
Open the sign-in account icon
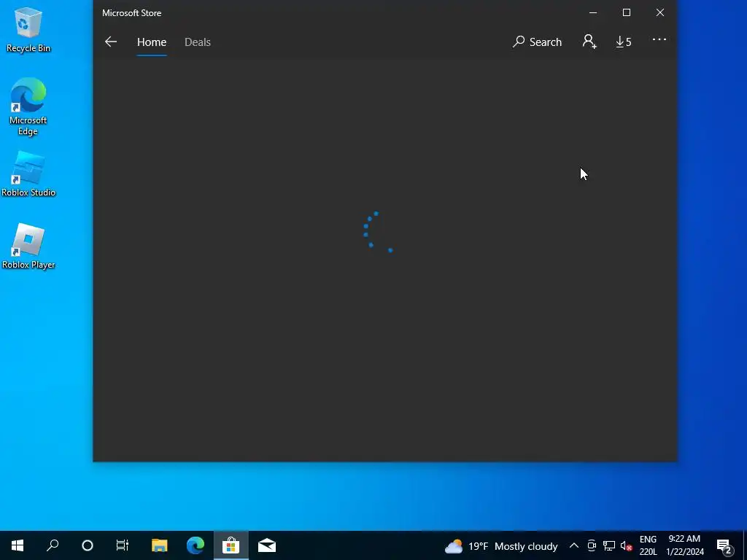[589, 42]
